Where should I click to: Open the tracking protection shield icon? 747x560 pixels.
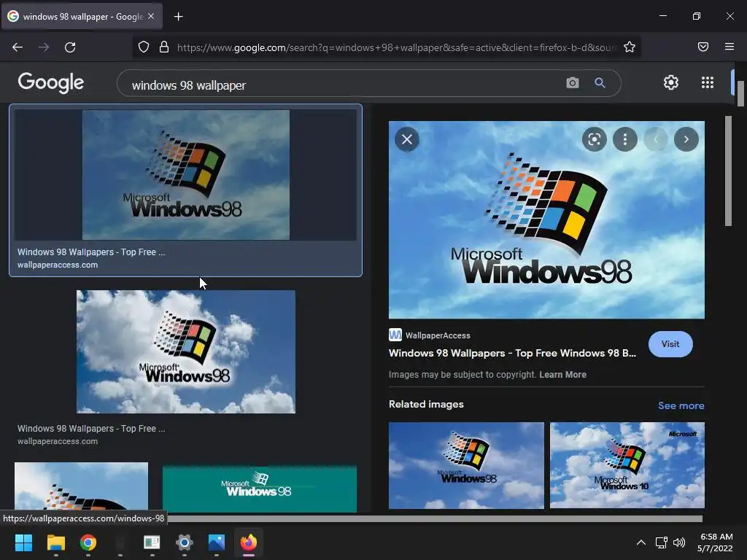pos(144,47)
